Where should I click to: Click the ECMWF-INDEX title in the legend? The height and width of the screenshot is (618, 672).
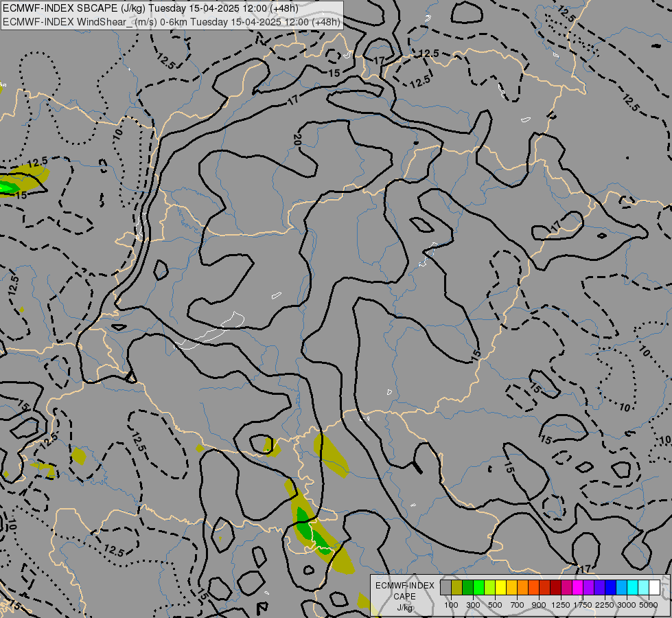tap(404, 586)
